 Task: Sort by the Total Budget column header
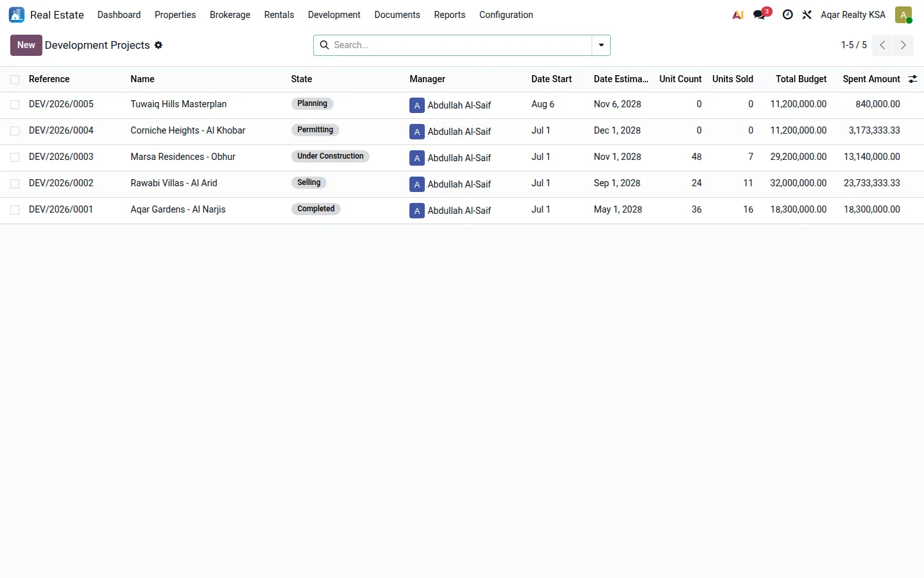tap(801, 79)
